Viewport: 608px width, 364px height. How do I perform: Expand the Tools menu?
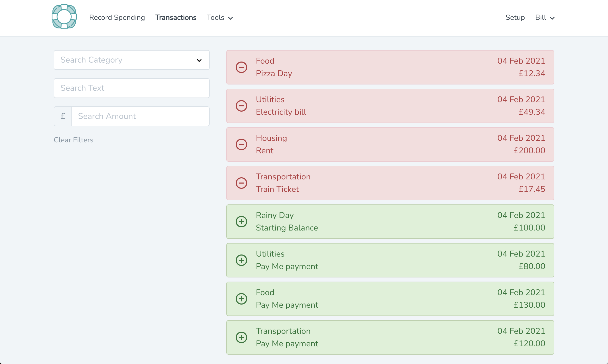[x=220, y=17]
